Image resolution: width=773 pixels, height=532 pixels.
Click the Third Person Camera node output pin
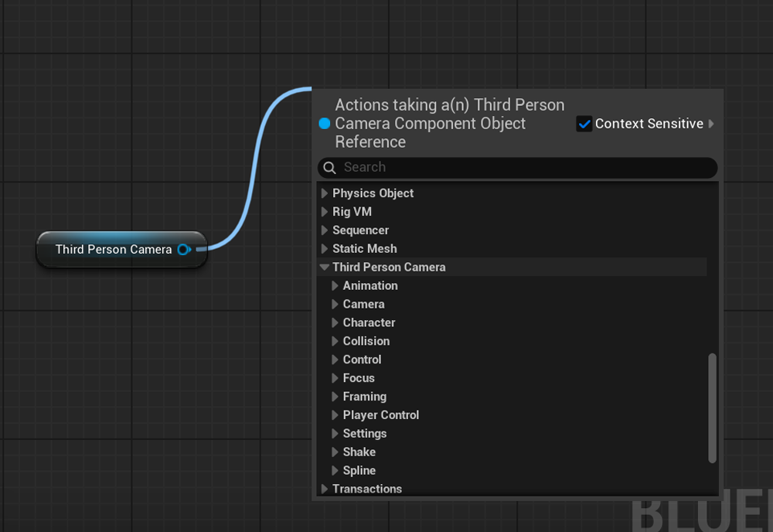pyautogui.click(x=184, y=250)
